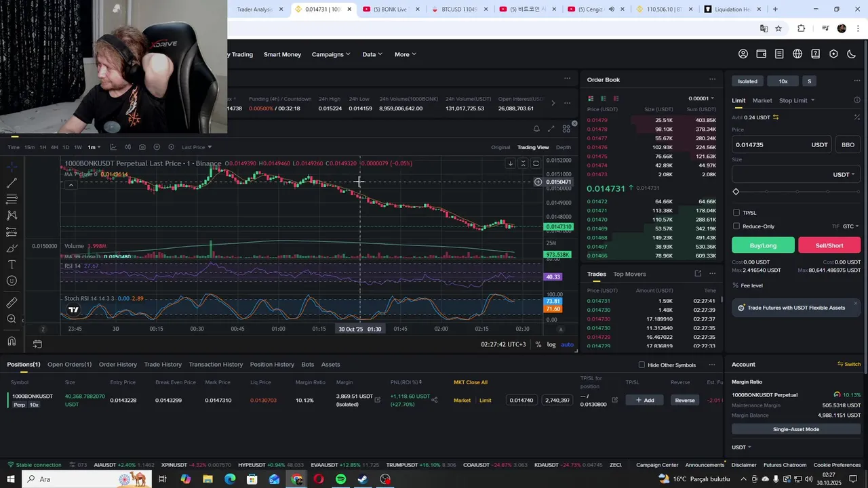
Task: Click Reverse on the 1000BONKUSDT position
Action: tap(685, 400)
